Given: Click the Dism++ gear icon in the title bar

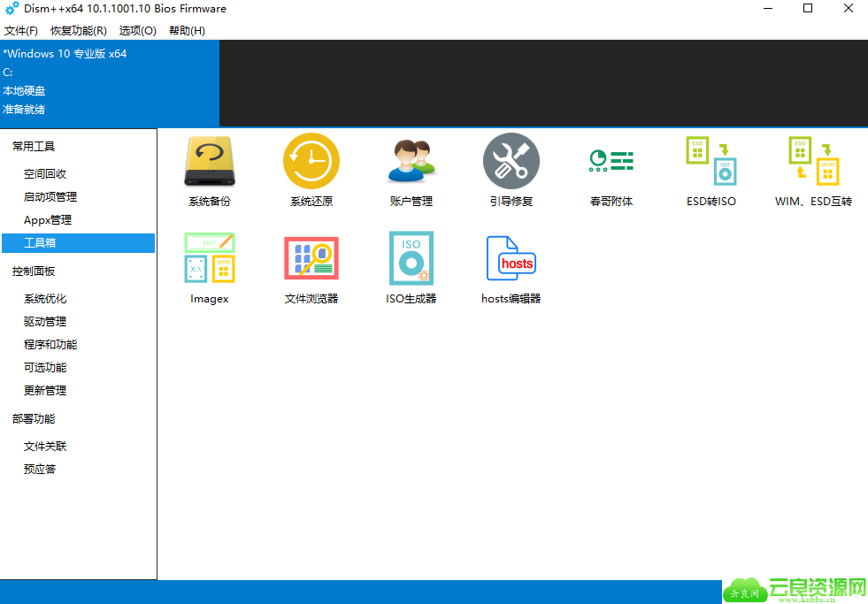Looking at the screenshot, I should click(12, 8).
